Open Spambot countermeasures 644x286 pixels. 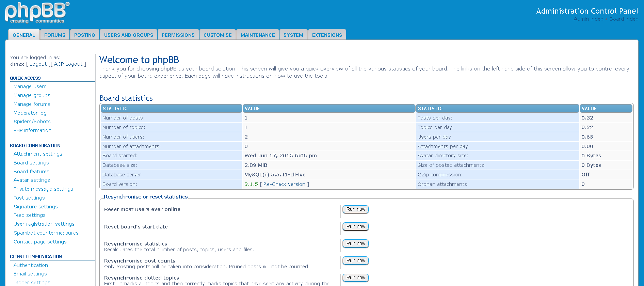pos(46,233)
